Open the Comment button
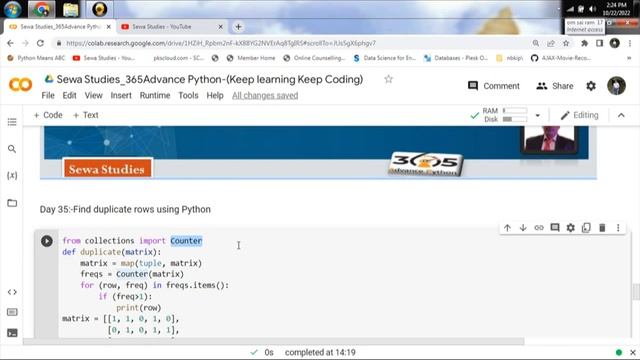This screenshot has width=640, height=360. click(494, 86)
